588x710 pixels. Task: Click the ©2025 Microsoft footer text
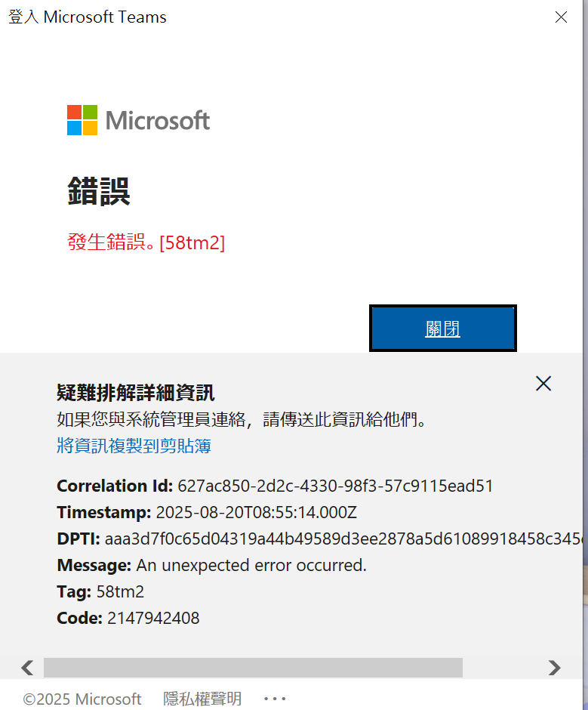pyautogui.click(x=82, y=699)
